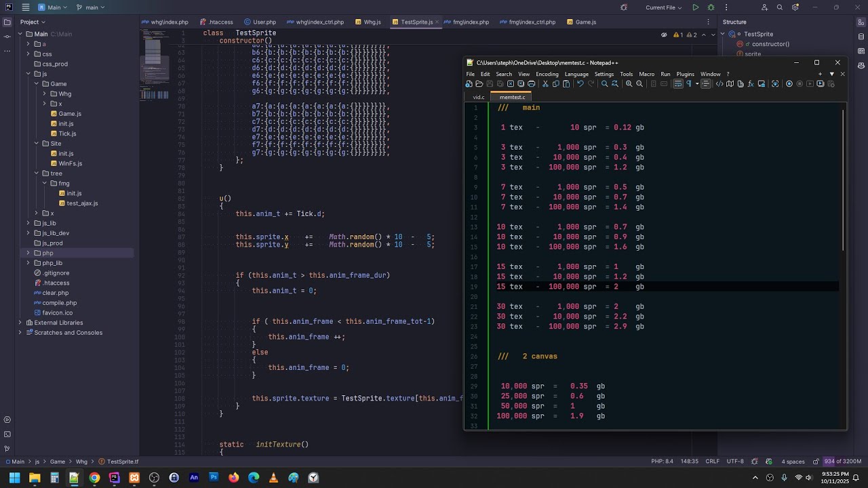Screen dimensions: 868x488
Task: Open the IDE settings gear icon
Action: click(795, 7)
